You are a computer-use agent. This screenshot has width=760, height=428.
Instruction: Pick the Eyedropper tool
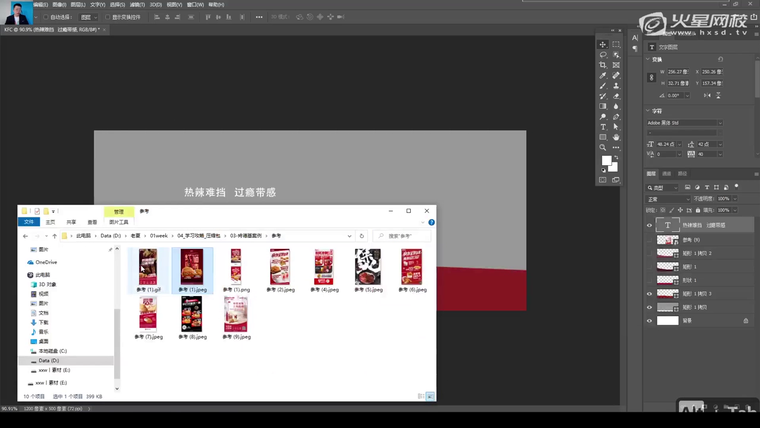coord(603,76)
